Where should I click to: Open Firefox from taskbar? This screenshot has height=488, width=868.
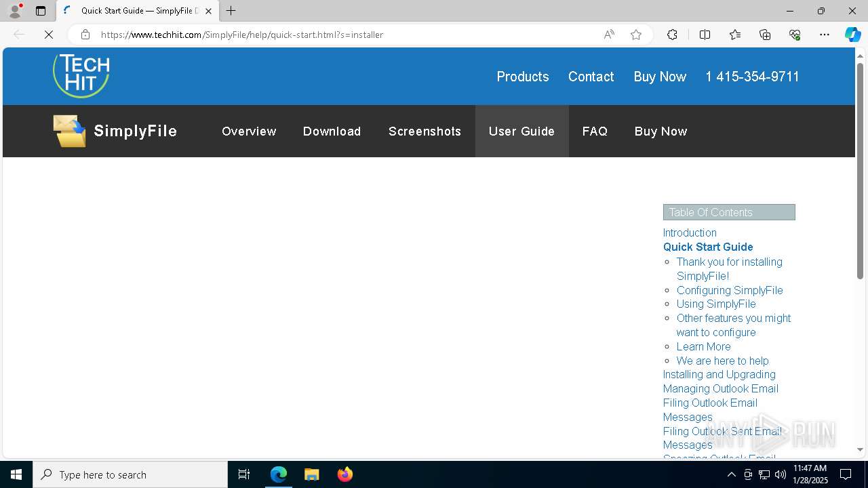344,474
